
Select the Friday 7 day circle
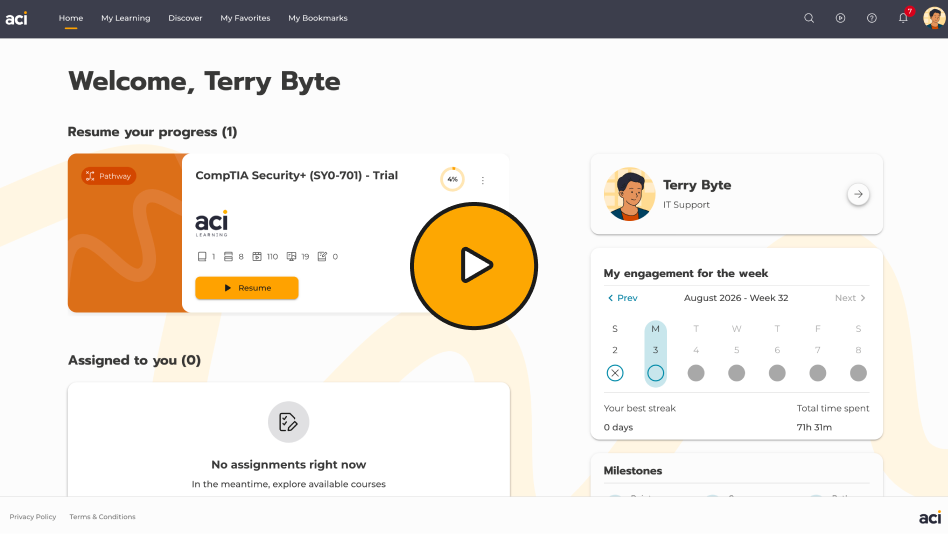[x=817, y=373]
